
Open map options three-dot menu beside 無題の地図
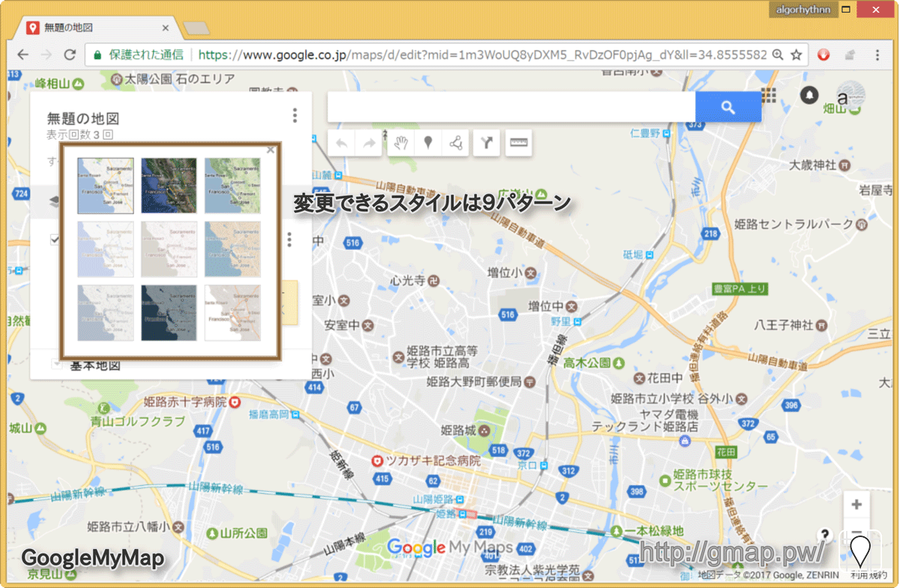pos(295,115)
